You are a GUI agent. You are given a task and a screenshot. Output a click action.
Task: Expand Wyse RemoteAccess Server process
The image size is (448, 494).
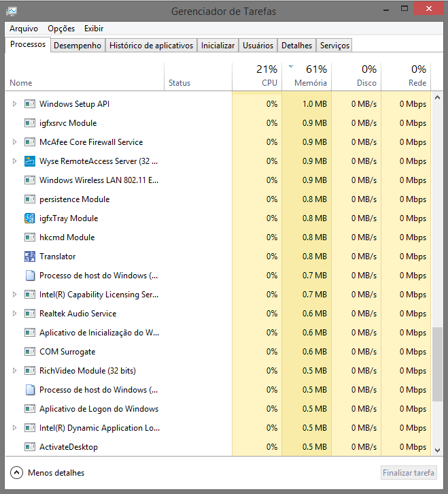pos(14,161)
